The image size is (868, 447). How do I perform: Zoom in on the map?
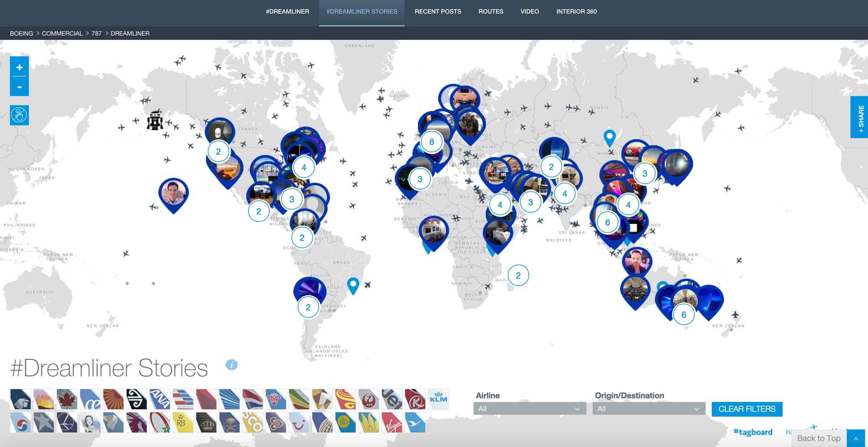(x=20, y=67)
